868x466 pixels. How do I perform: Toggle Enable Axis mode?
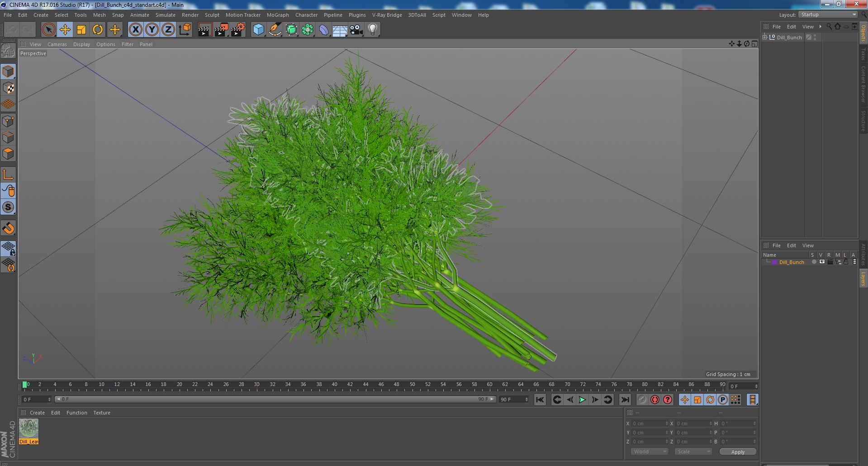(x=8, y=174)
